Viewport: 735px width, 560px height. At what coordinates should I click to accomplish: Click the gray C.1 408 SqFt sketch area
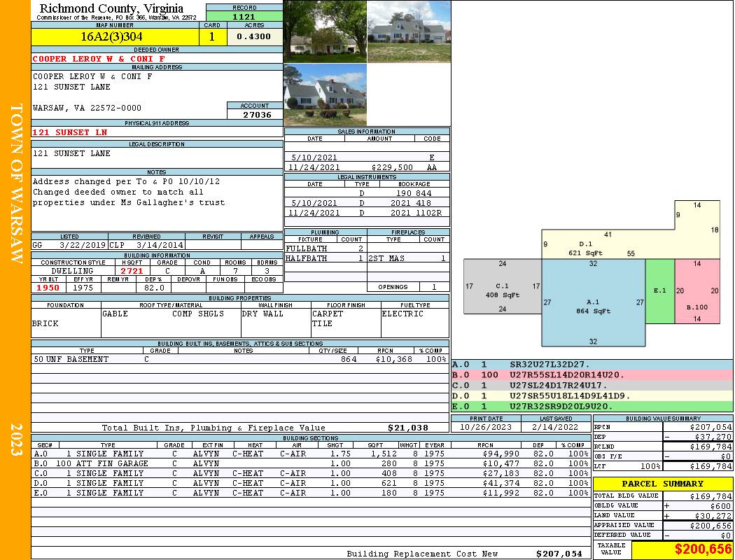502,290
